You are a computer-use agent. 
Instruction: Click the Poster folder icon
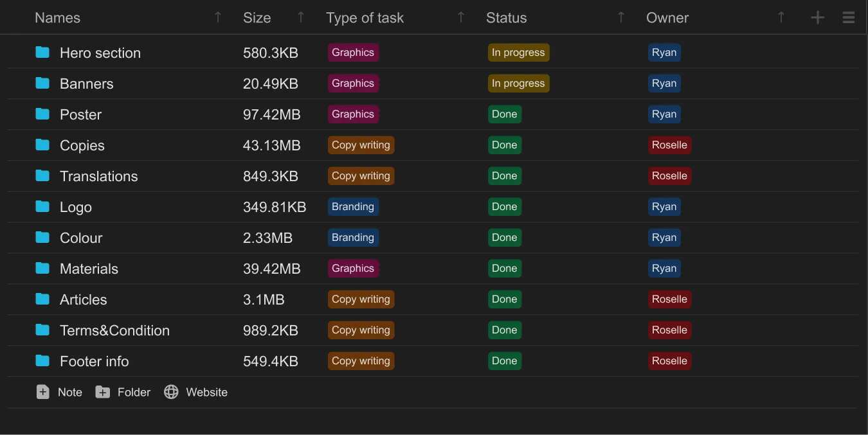pos(42,114)
